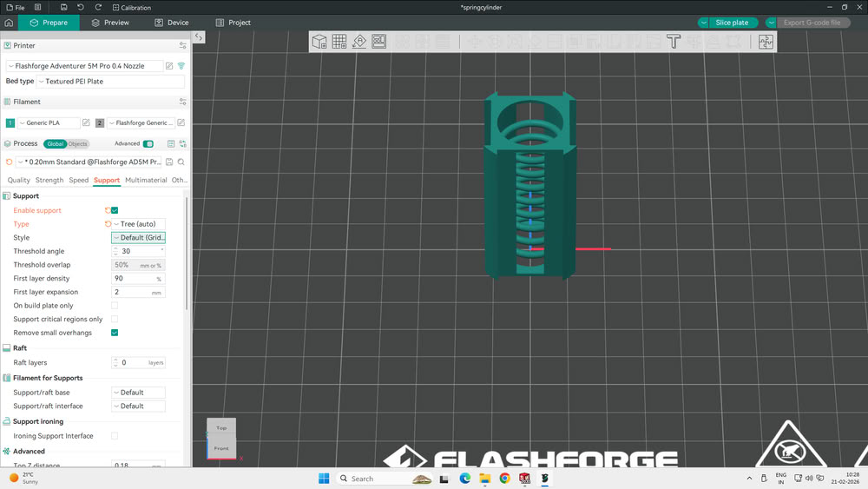
Task: Save the current process preset
Action: (169, 162)
